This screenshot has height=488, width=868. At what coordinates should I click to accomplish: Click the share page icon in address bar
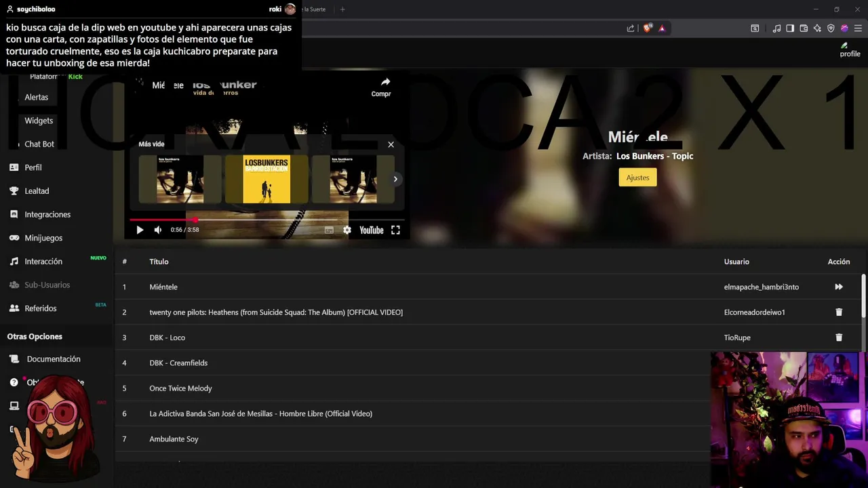(x=631, y=28)
